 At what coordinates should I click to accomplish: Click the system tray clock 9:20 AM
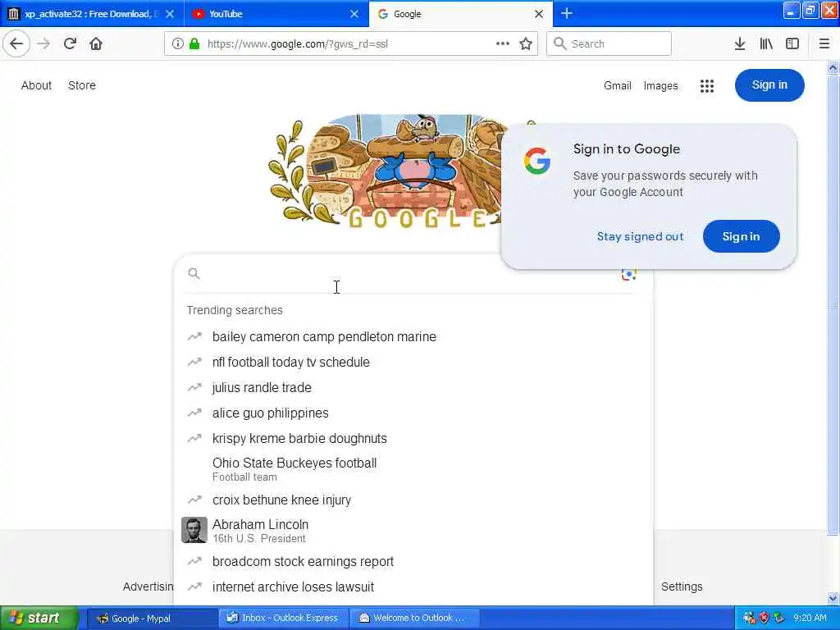pyautogui.click(x=810, y=619)
